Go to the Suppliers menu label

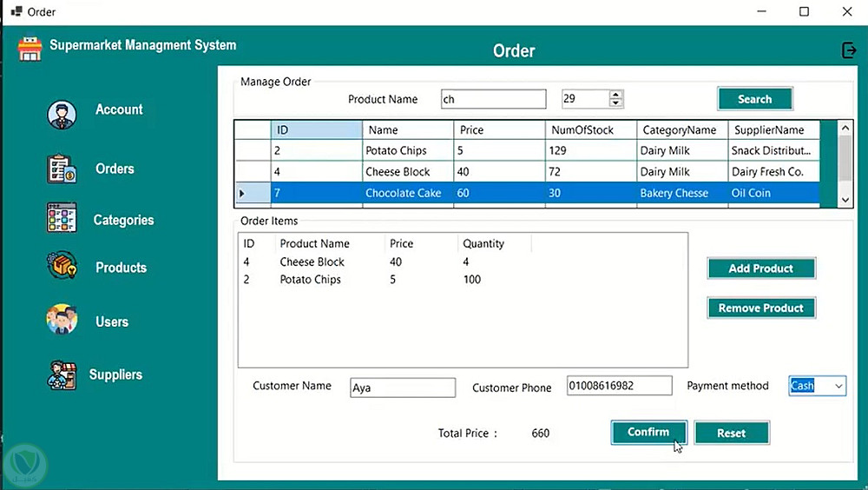pyautogui.click(x=115, y=374)
